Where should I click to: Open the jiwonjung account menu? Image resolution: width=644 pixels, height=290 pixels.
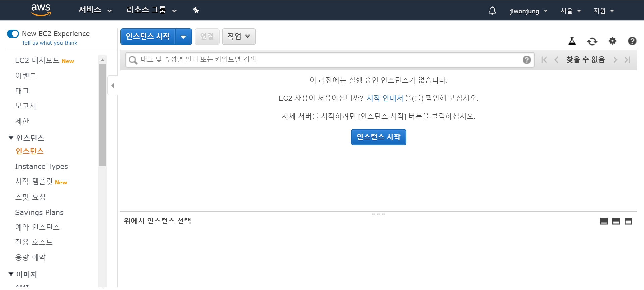pos(528,11)
